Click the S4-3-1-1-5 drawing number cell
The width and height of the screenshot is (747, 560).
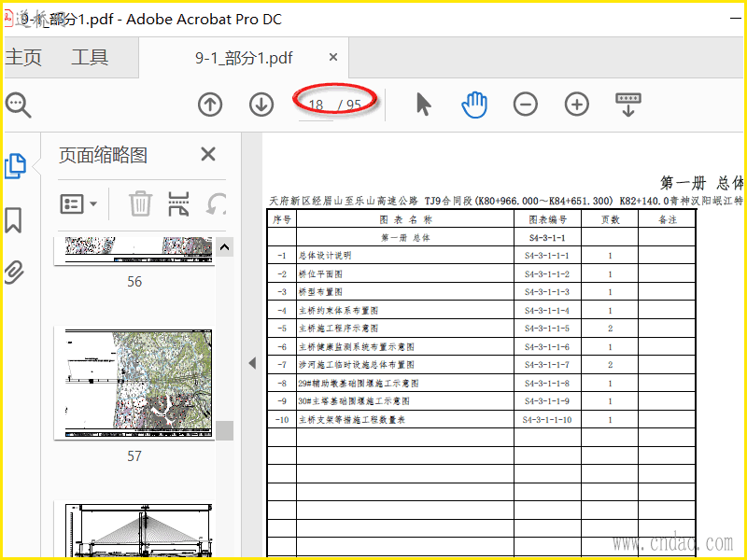click(x=547, y=329)
